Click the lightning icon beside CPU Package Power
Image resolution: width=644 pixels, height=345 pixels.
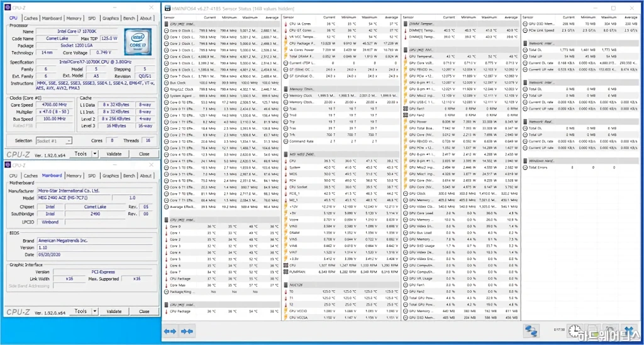pos(286,43)
